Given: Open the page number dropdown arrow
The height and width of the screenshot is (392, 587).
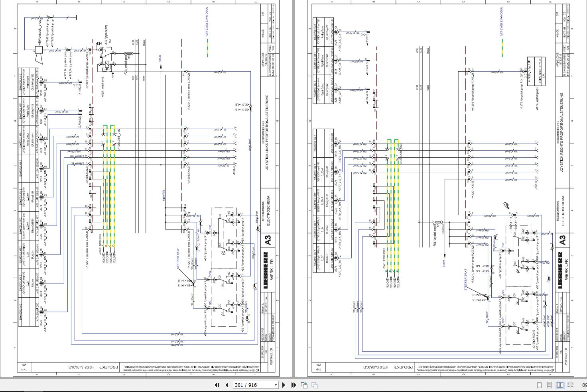Looking at the screenshot, I should click(x=276, y=385).
